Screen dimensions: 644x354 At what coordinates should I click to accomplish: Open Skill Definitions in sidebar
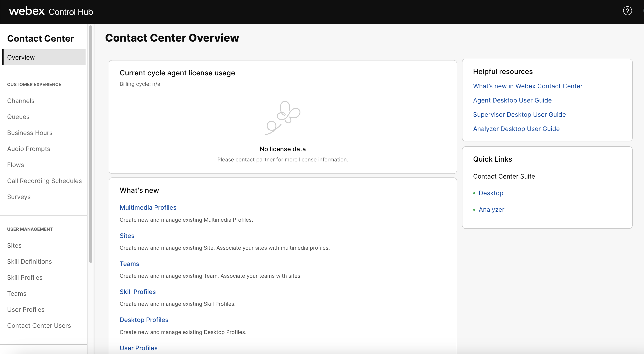pyautogui.click(x=30, y=261)
